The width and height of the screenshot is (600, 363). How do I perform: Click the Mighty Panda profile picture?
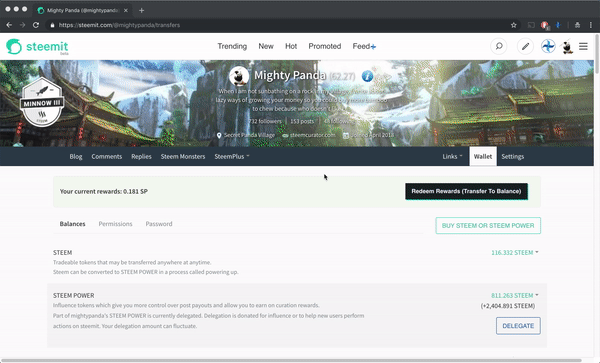point(239,76)
